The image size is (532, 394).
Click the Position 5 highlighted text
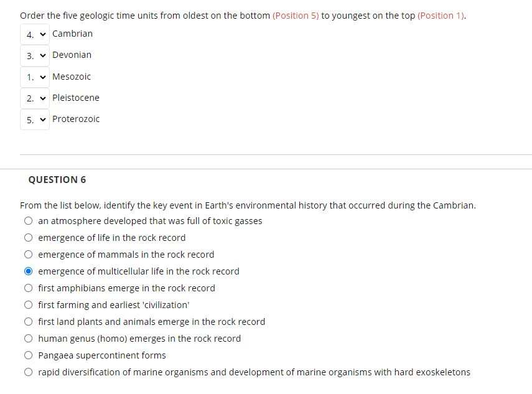point(296,15)
